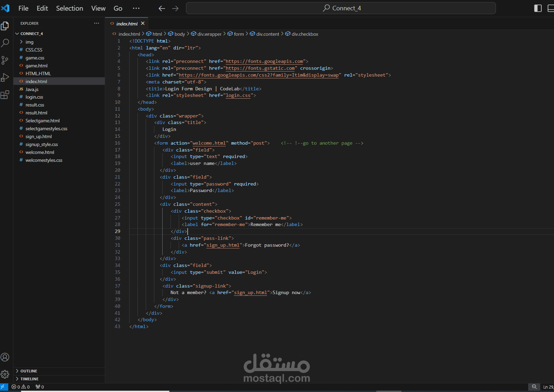Click line number 16 in the gutter
The width and height of the screenshot is (554, 392).
pos(118,143)
